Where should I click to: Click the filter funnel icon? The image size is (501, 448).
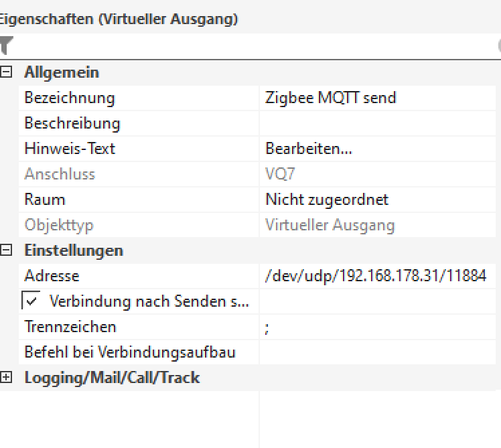click(6, 45)
